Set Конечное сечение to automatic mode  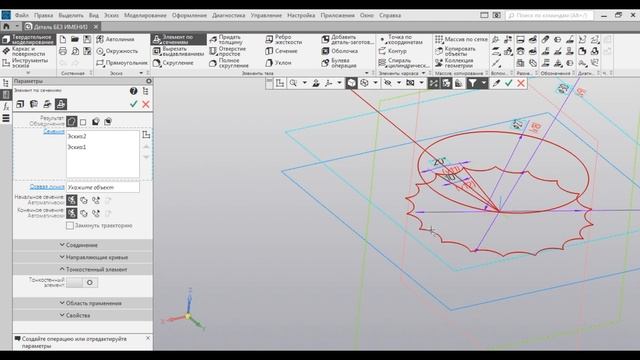point(71,213)
